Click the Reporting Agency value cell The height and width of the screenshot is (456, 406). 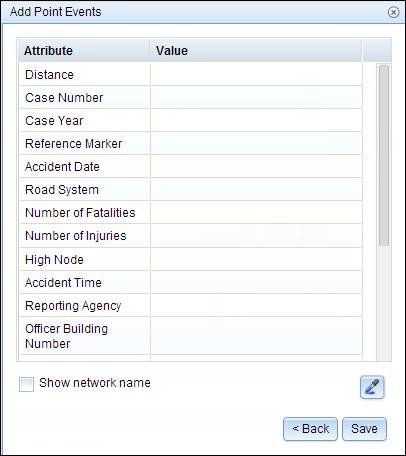257,306
